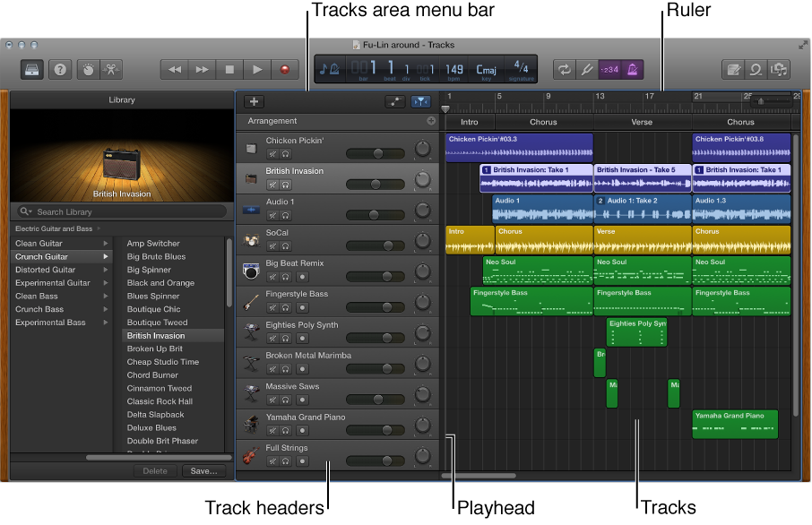This screenshot has width=812, height=525.
Task: Select Boutique Tweed in the library list
Action: coord(157,323)
